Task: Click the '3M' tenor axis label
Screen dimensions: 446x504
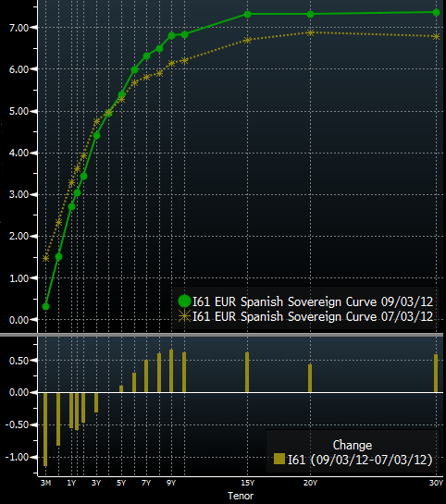Action: click(45, 483)
